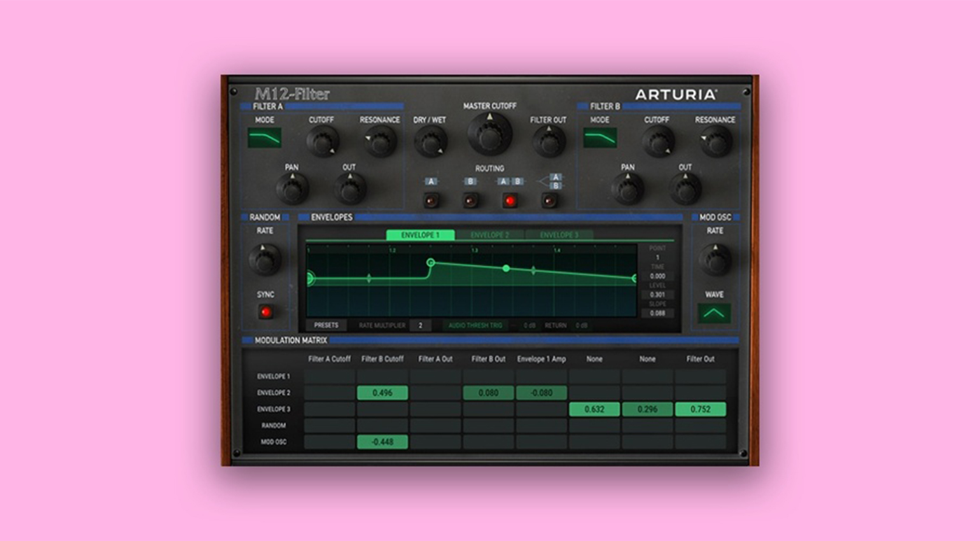The width and height of the screenshot is (980, 541).
Task: Select the first envelope point at left edge
Action: coord(310,278)
